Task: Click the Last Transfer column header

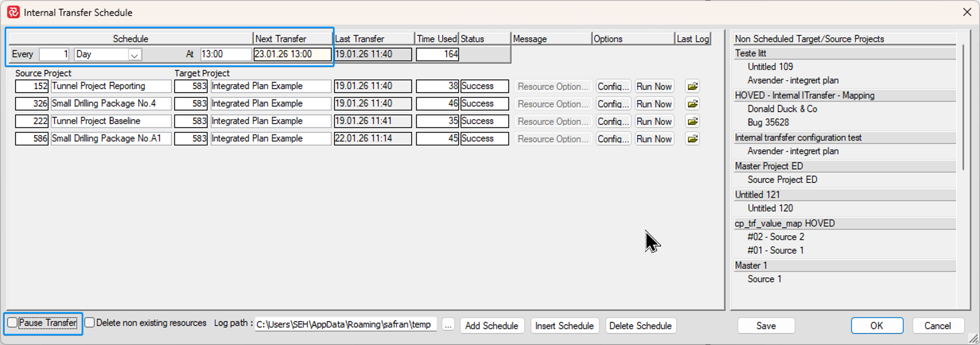Action: coord(373,39)
